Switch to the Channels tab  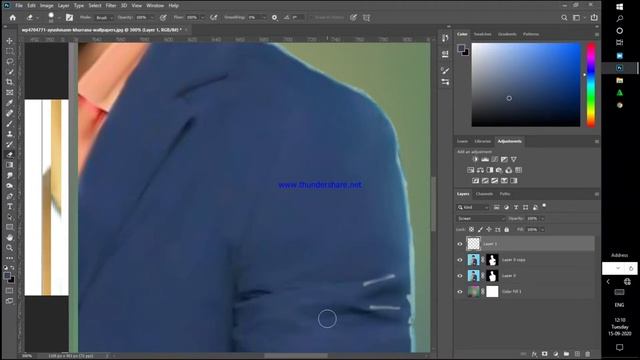[x=484, y=194]
